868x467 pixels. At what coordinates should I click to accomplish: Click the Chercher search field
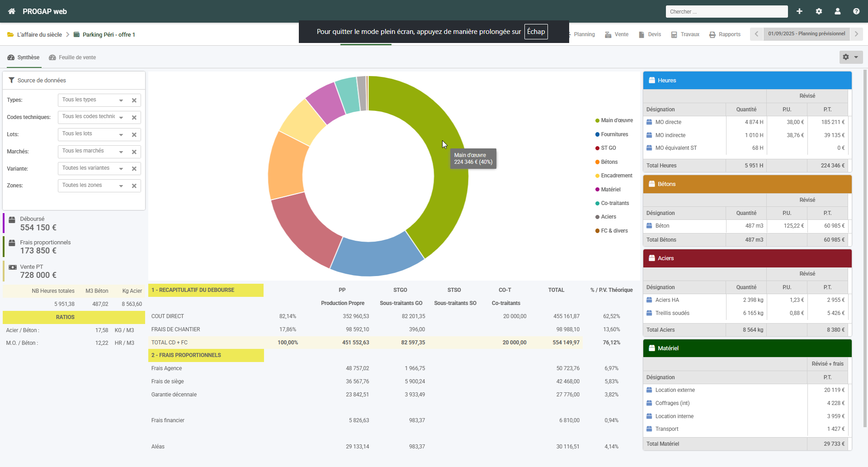click(726, 12)
